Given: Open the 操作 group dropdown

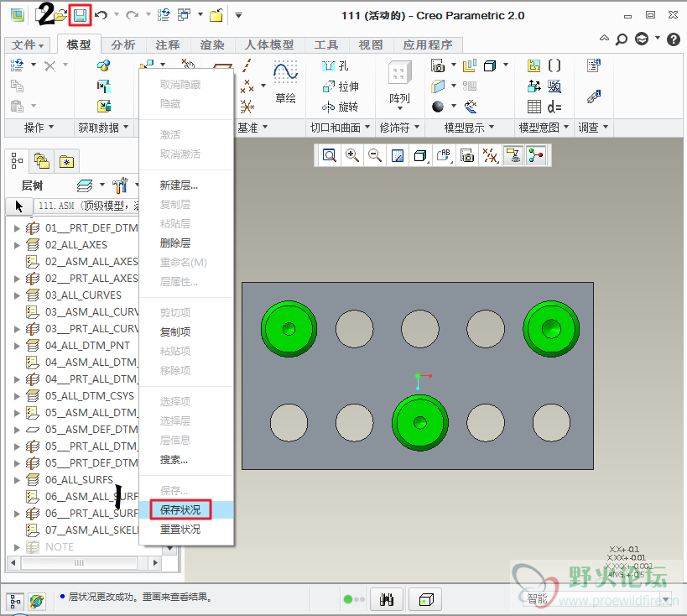Looking at the screenshot, I should (39, 128).
